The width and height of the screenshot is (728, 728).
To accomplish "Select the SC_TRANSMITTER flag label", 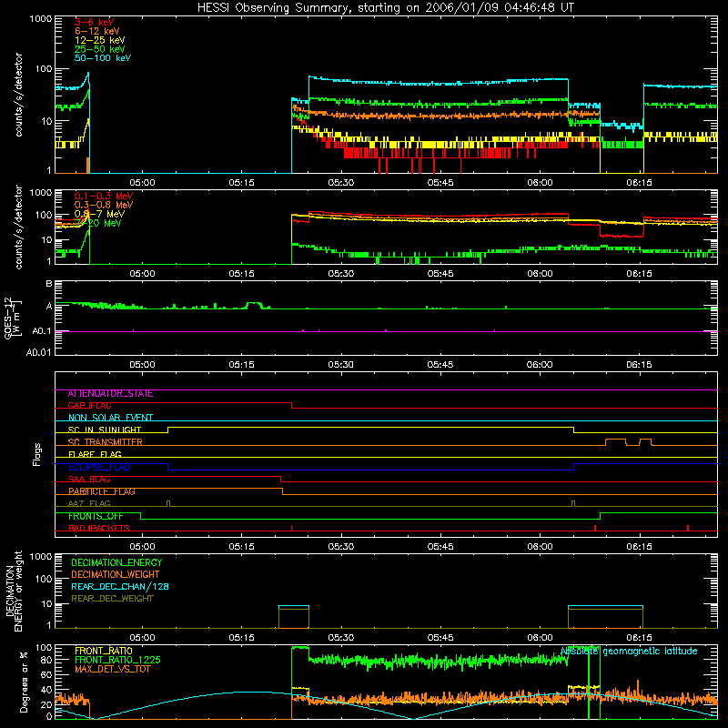I will pyautogui.click(x=106, y=442).
